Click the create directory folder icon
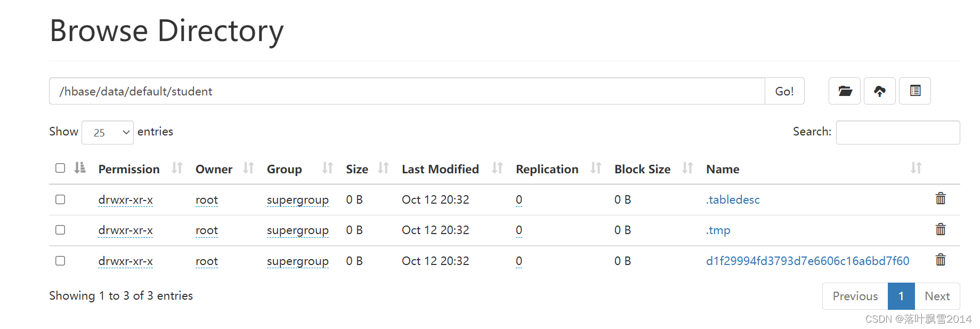The height and width of the screenshot is (329, 980). coord(845,91)
